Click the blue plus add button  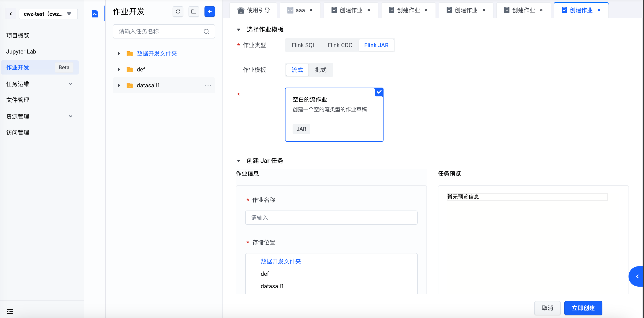tap(210, 11)
